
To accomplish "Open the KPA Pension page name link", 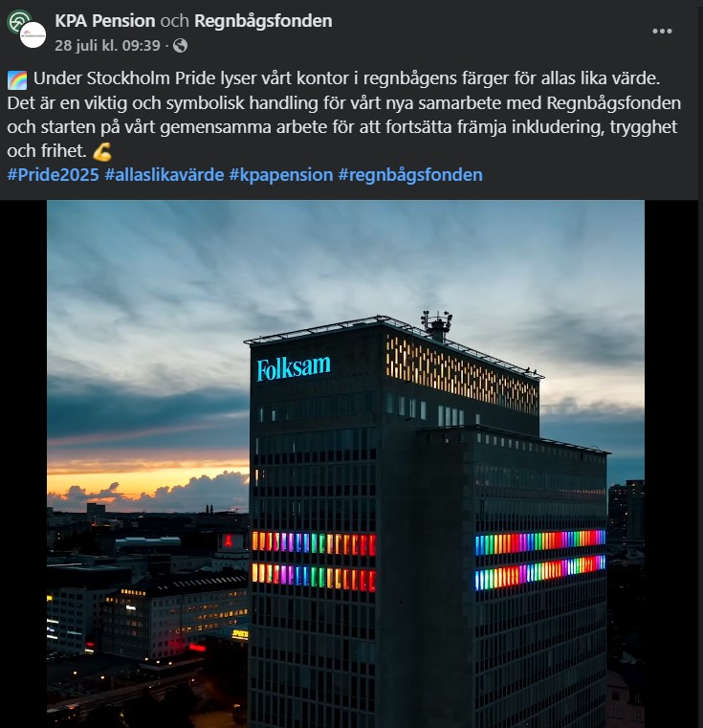I will click(x=105, y=21).
